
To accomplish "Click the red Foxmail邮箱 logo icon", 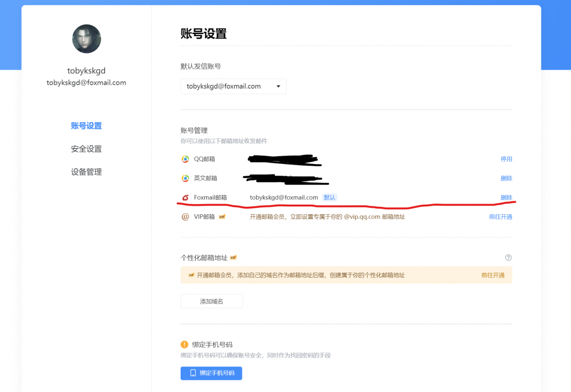I will pos(185,198).
